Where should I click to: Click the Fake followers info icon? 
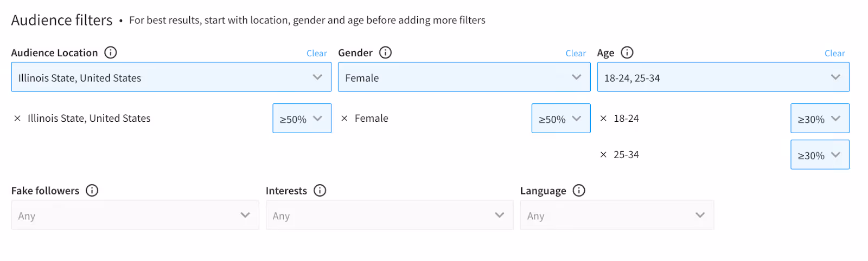point(92,191)
